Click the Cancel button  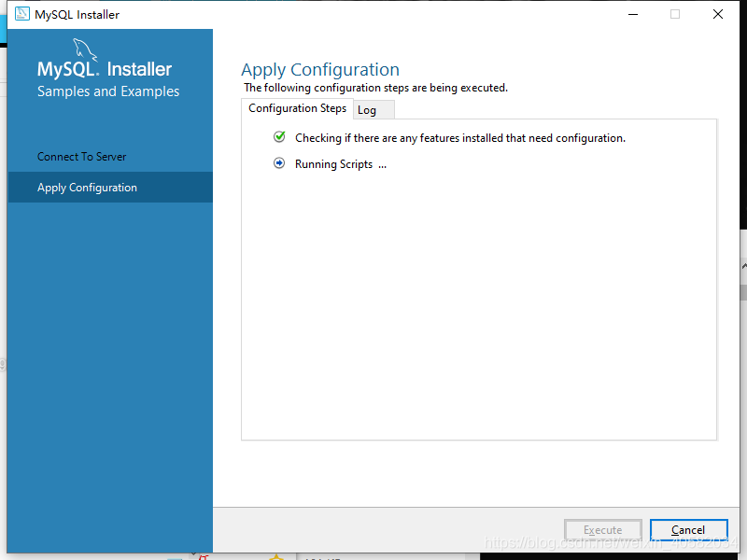coord(688,529)
